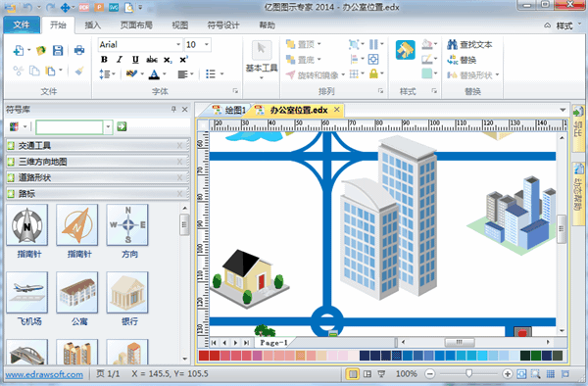The image size is (588, 386).
Task: Select the N-W-E-S direction symbol
Action: [127, 225]
